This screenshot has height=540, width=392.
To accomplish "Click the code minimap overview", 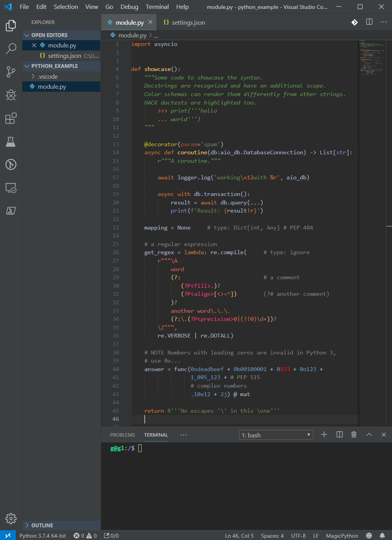I will (373, 58).
